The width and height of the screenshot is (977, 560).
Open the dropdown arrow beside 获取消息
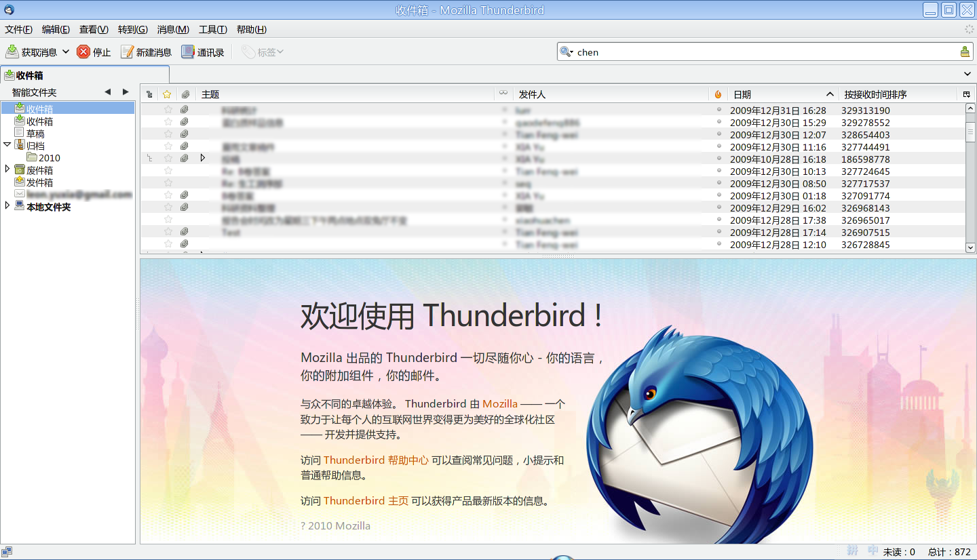(66, 52)
